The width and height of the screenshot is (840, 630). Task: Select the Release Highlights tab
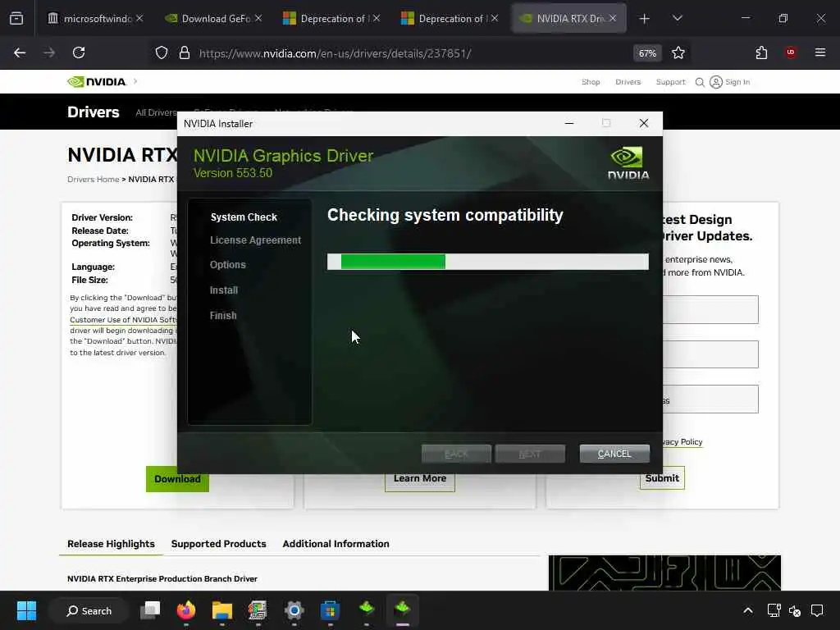pos(111,544)
